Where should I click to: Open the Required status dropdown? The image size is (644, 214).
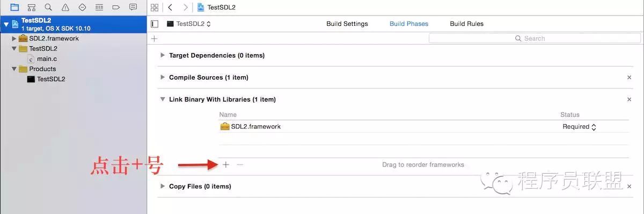coord(580,126)
